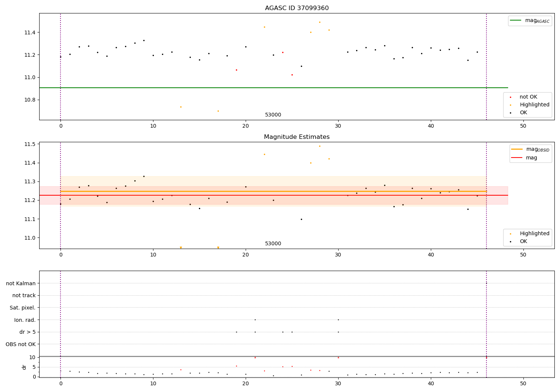This screenshot has height=392, width=560.
Task: Click the '5' y-tick of the dr plot
Action: (34, 367)
